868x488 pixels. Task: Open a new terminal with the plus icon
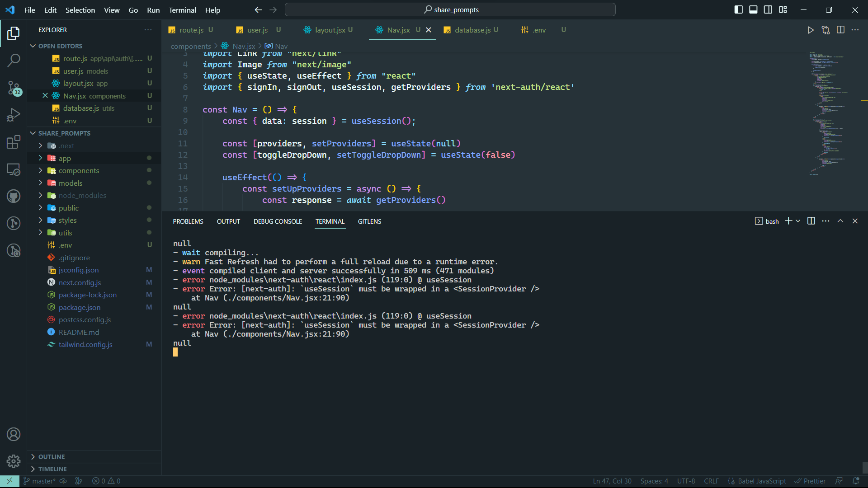click(788, 221)
